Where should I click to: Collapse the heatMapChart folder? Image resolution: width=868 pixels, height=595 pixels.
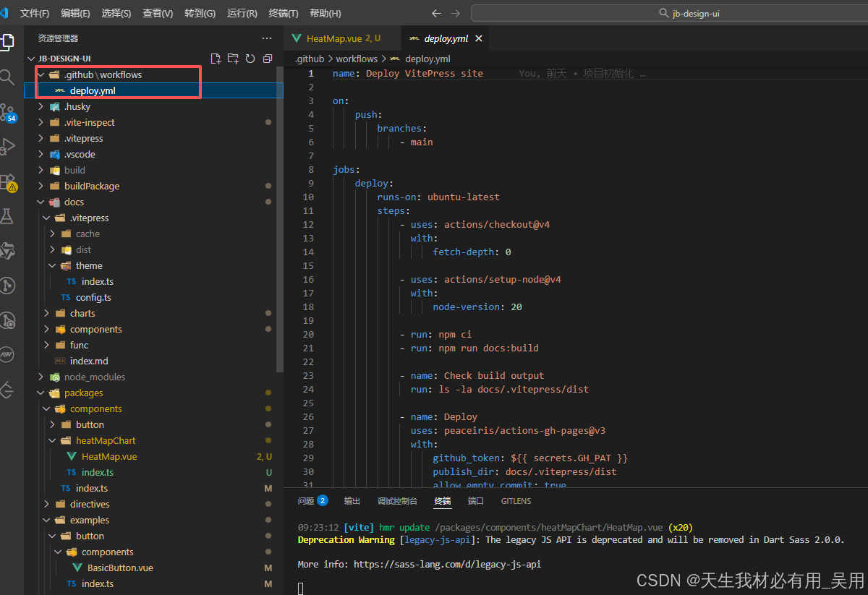52,440
